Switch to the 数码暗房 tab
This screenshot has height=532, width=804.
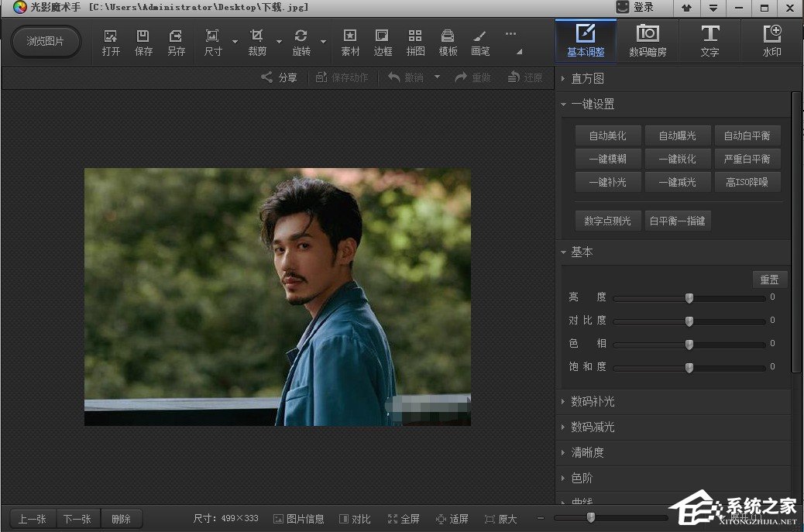648,41
